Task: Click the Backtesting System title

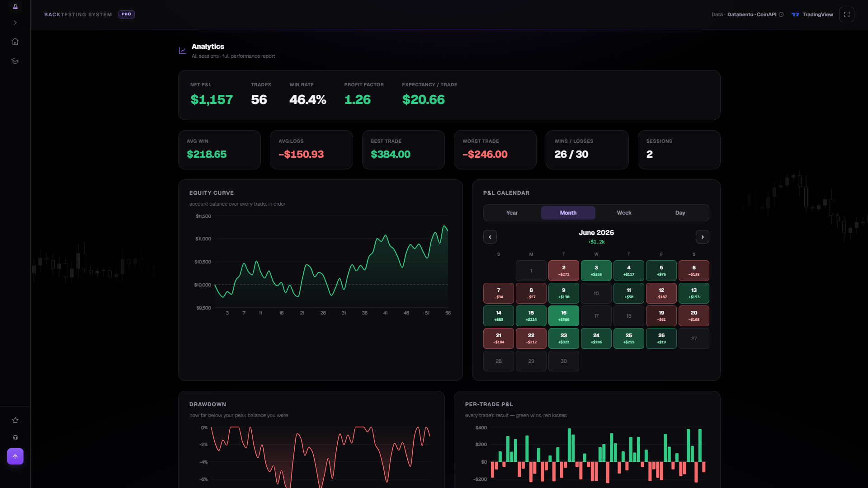Action: click(78, 14)
